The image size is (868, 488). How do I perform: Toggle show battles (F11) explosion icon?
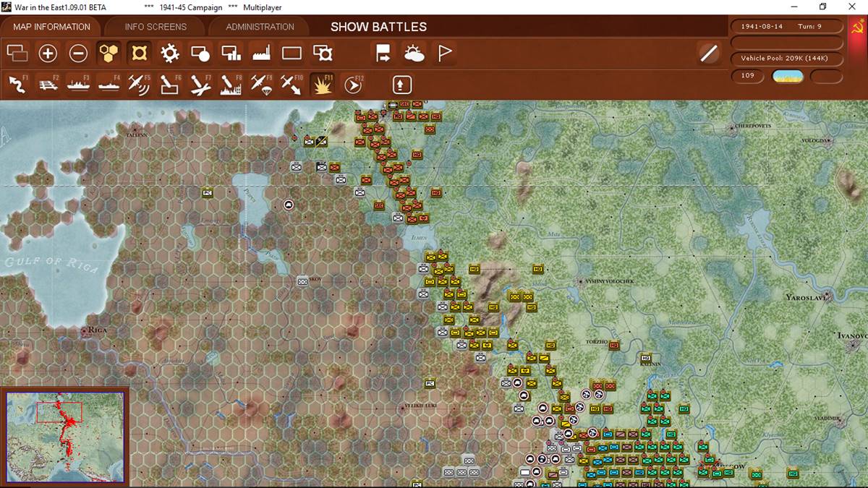321,84
